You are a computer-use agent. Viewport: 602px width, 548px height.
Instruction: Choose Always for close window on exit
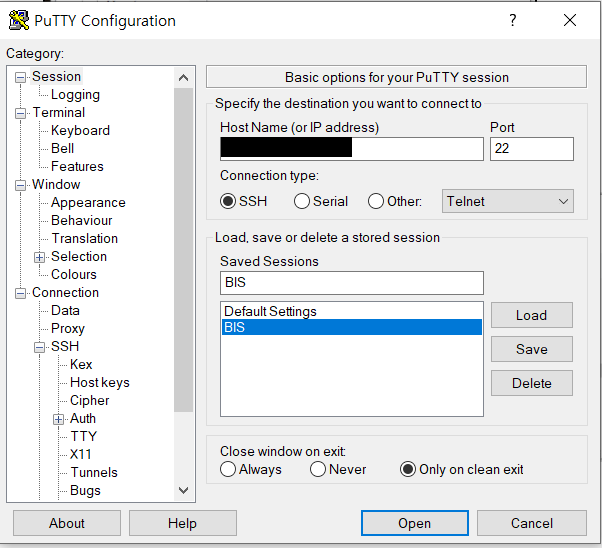[x=228, y=469]
